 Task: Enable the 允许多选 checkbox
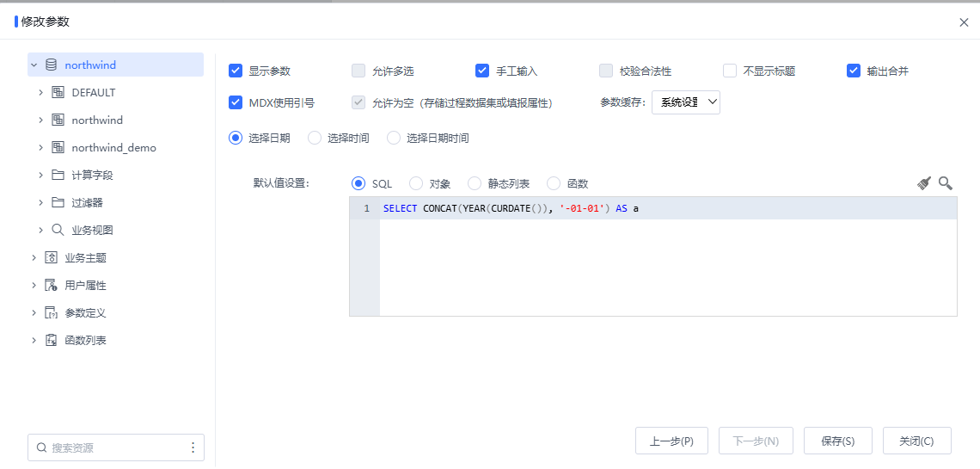[x=358, y=71]
